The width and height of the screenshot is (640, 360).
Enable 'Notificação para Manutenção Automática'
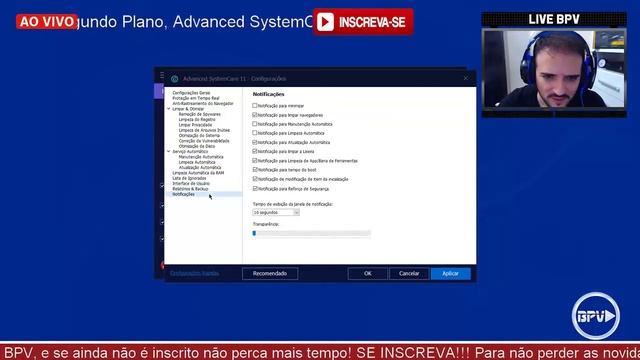pyautogui.click(x=255, y=124)
